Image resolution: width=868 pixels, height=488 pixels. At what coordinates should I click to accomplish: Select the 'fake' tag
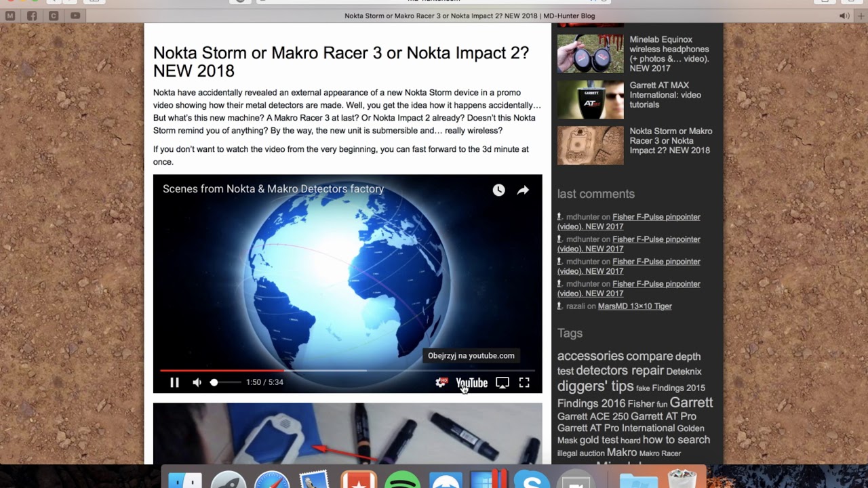tap(643, 388)
